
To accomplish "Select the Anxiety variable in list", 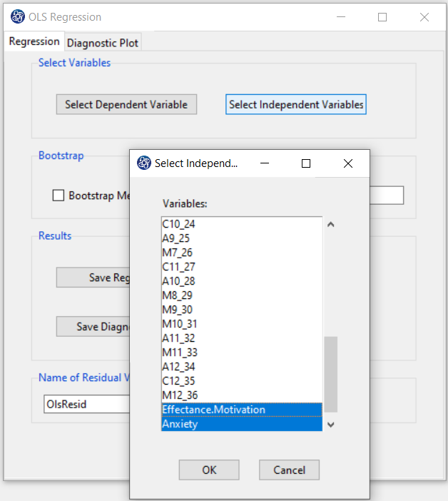I will (x=242, y=424).
